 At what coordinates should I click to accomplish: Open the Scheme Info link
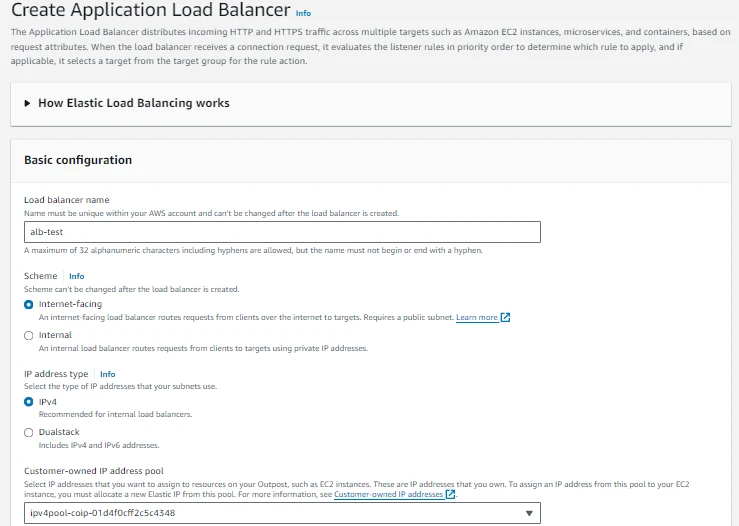pyautogui.click(x=76, y=276)
